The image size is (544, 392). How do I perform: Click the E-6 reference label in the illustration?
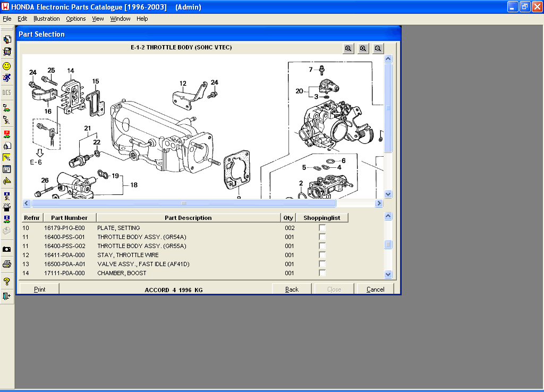(x=36, y=163)
